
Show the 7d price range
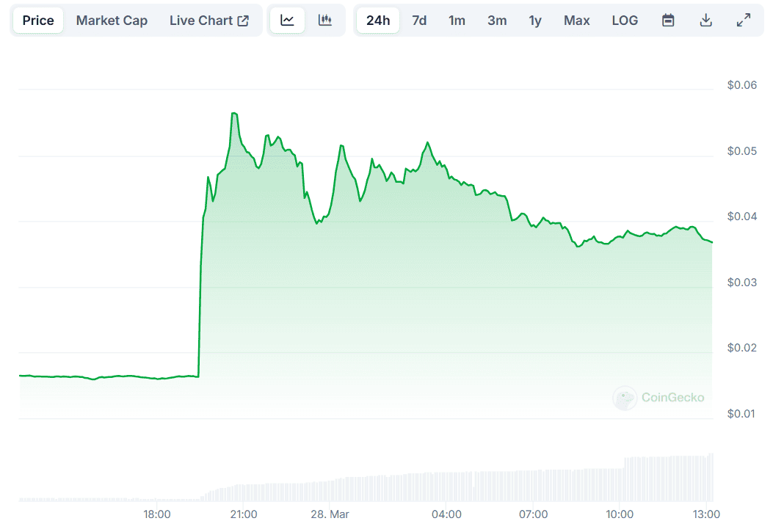pos(419,21)
